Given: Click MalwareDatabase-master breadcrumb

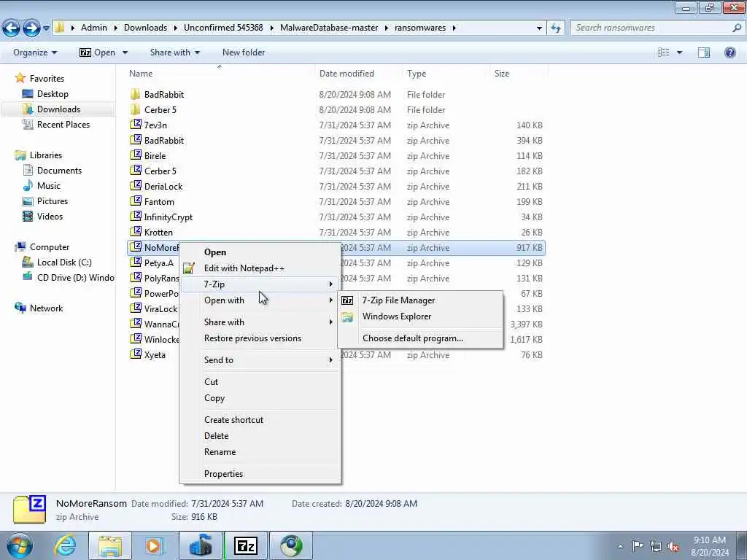Looking at the screenshot, I should point(329,28).
